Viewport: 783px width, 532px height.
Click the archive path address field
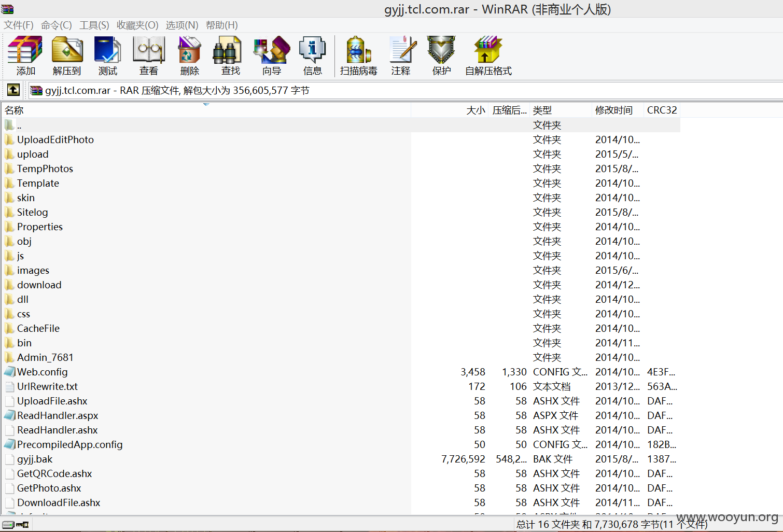[x=404, y=90]
